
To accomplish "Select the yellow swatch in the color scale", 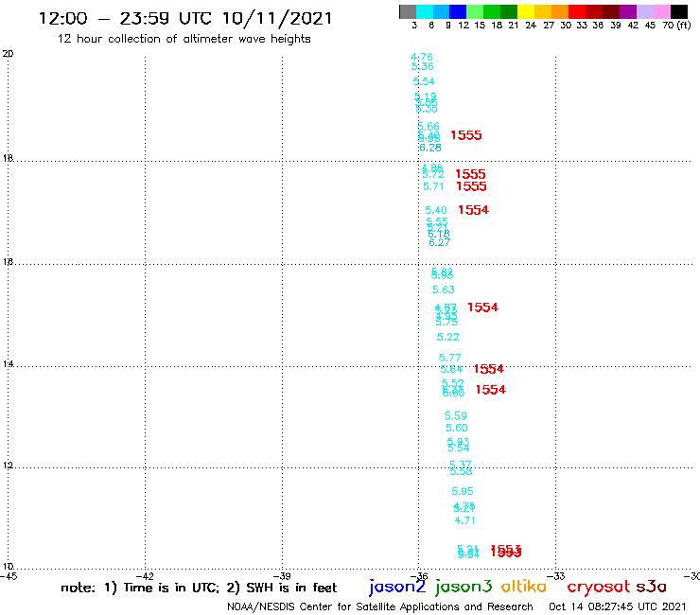I will [x=526, y=11].
